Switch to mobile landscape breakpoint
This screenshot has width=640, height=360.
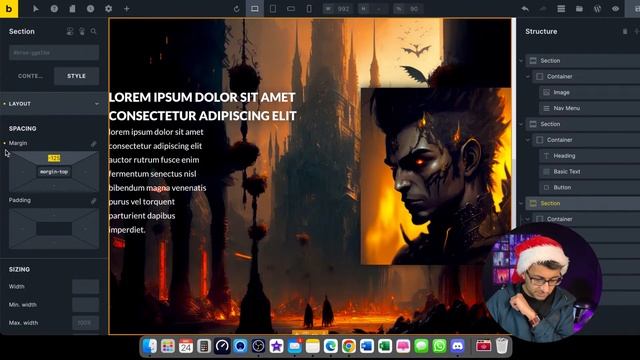point(291,9)
